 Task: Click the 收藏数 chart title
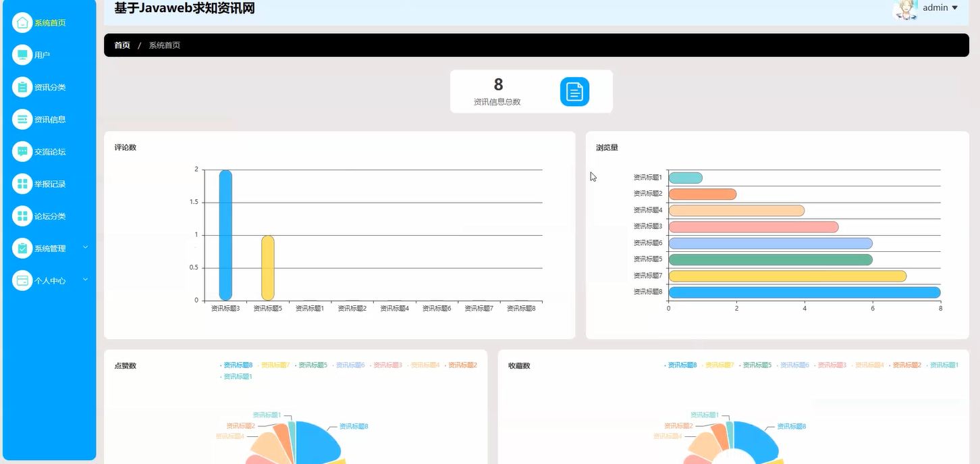tap(519, 365)
